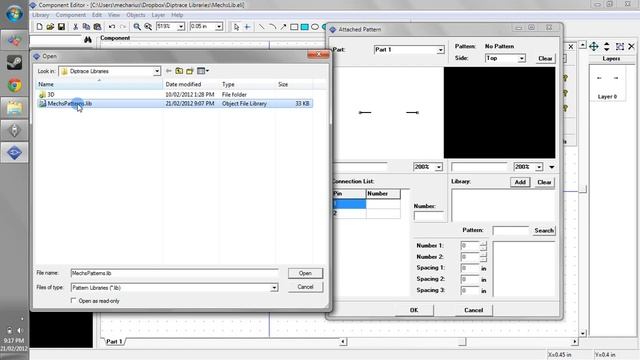Select the Place pin crosshair tool
Screen dimensions: 640x360
pyautogui.click(x=247, y=27)
